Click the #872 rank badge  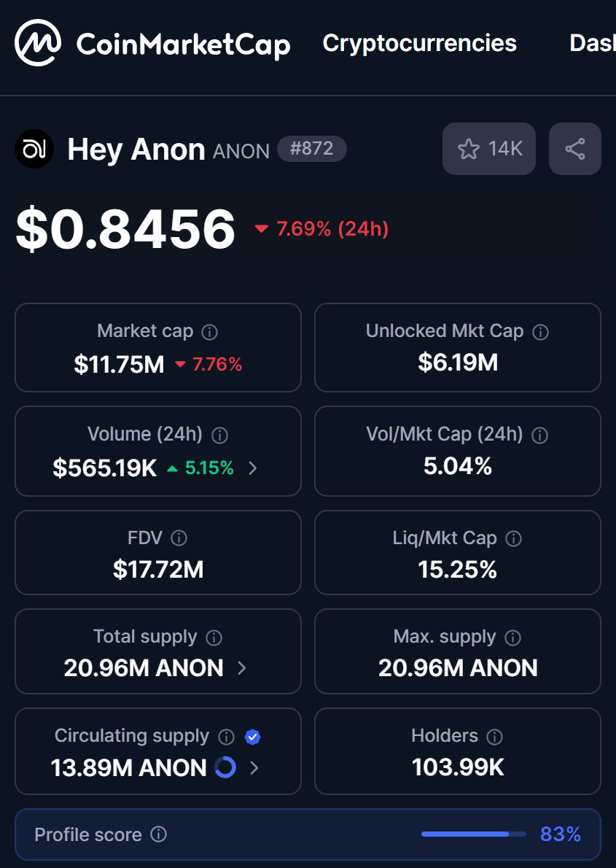click(x=311, y=149)
